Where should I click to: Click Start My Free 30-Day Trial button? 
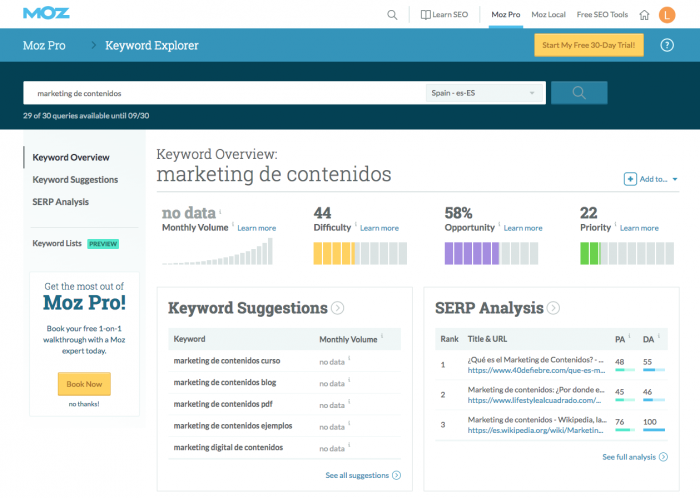pyautogui.click(x=589, y=45)
